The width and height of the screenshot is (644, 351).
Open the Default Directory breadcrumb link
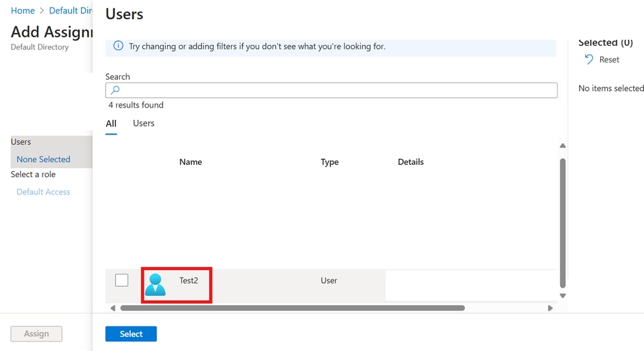tap(71, 11)
